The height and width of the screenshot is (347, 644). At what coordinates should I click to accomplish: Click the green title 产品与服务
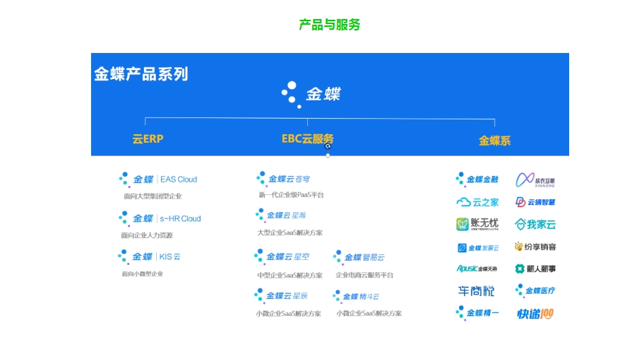coord(329,25)
